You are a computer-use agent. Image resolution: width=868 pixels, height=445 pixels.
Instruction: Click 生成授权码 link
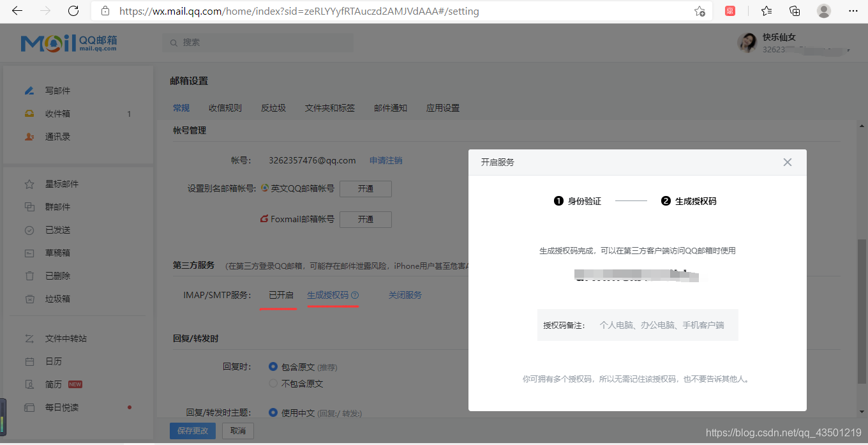pos(328,295)
